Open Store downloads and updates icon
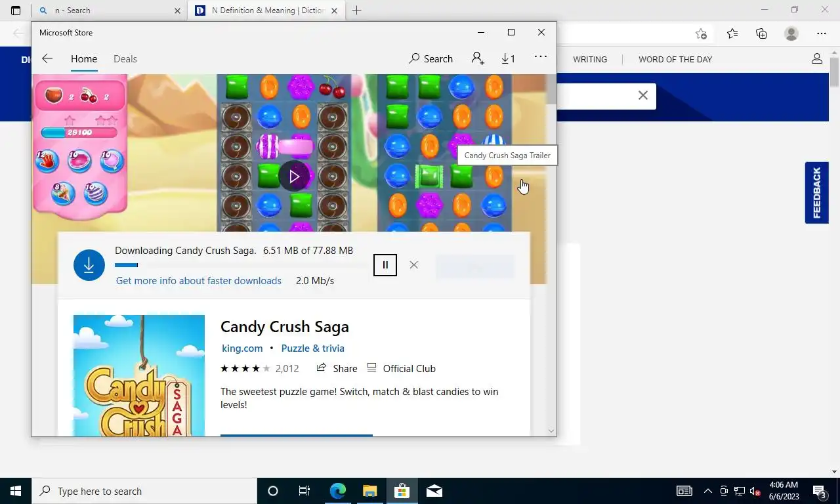The width and height of the screenshot is (840, 504). [x=508, y=58]
